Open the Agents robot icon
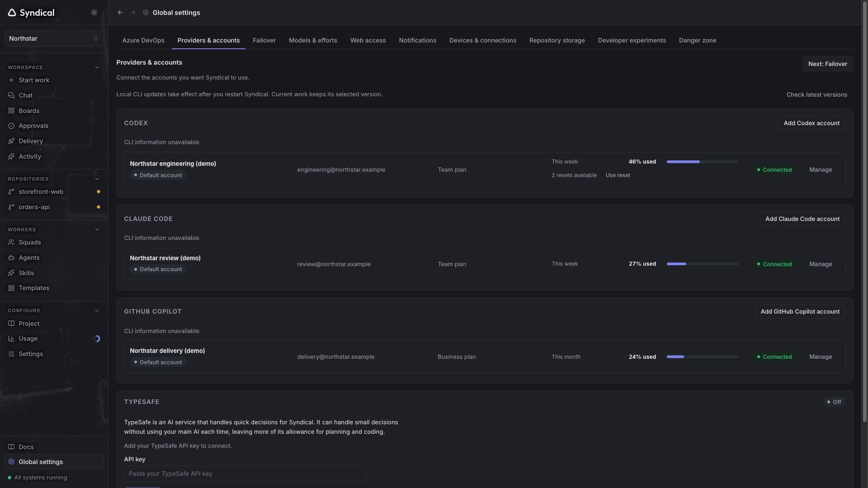This screenshot has width=868, height=488. coord(11,258)
